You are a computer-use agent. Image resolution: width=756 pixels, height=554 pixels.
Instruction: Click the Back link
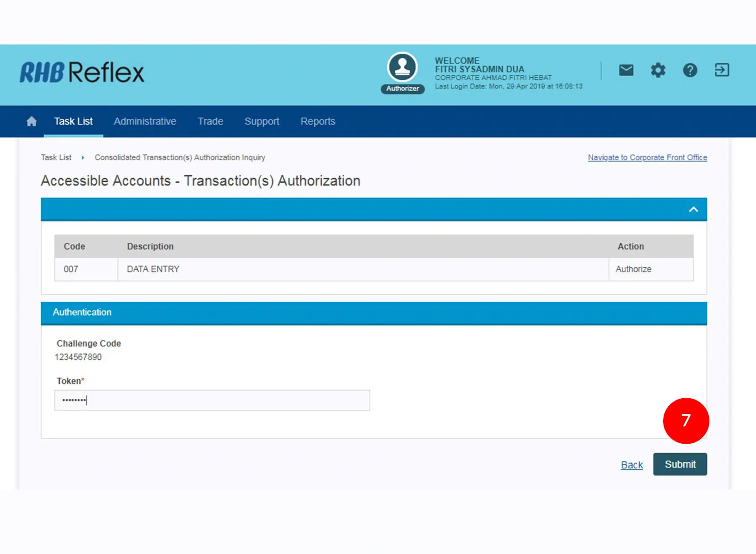coord(632,465)
